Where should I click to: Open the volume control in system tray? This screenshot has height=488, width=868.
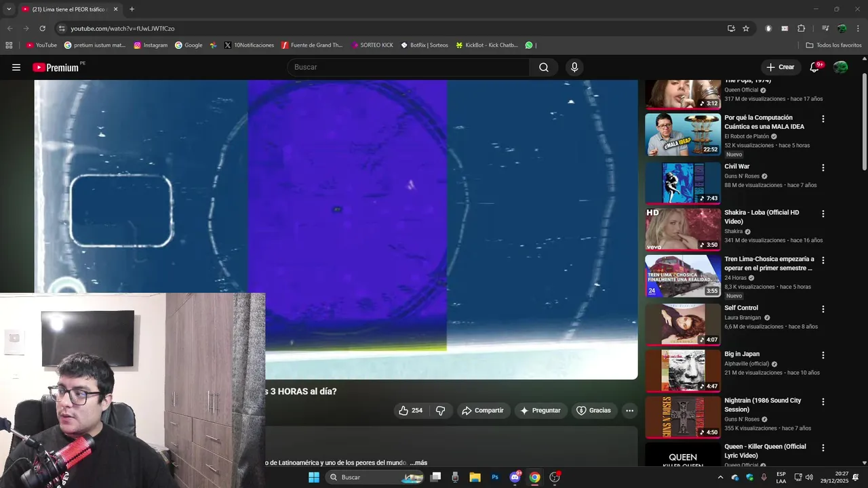point(810,477)
